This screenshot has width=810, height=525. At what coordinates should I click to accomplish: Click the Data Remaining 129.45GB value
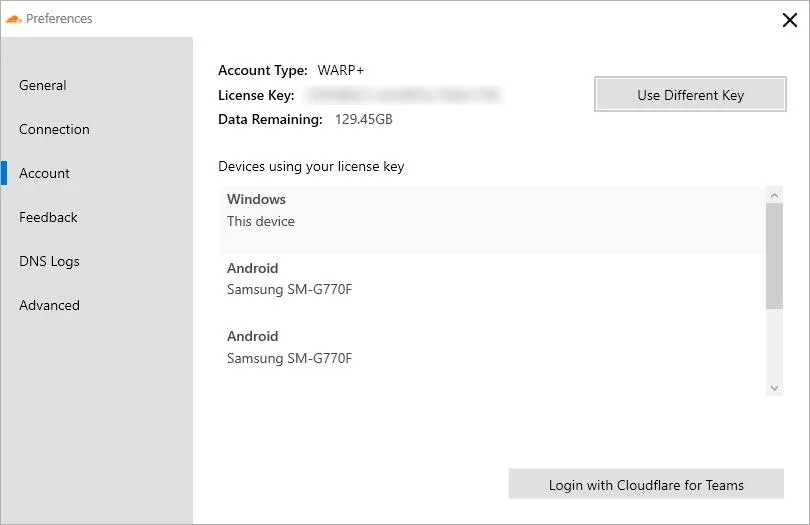364,120
